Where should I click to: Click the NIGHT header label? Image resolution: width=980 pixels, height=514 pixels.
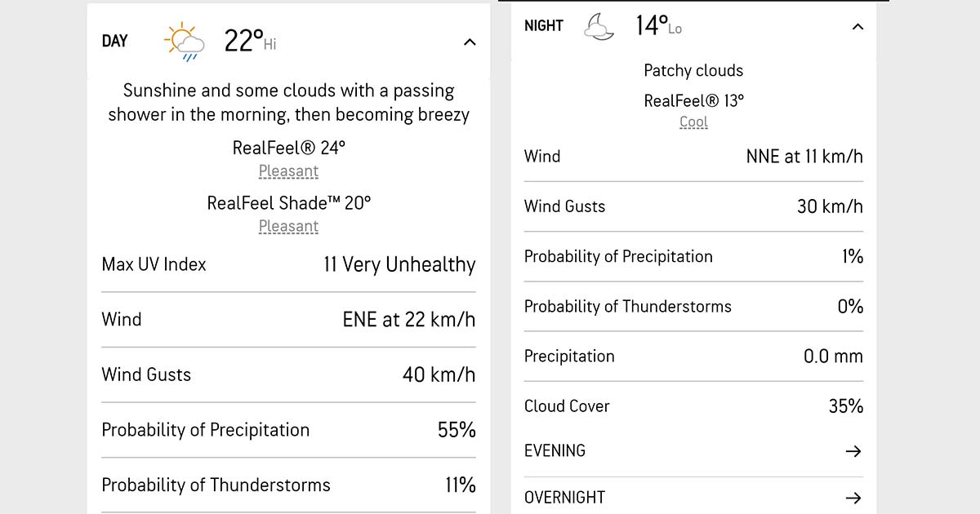point(544,26)
